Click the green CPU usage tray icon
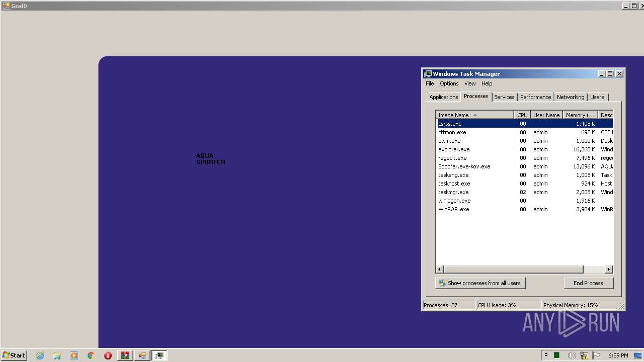This screenshot has height=362, width=644. 557,355
